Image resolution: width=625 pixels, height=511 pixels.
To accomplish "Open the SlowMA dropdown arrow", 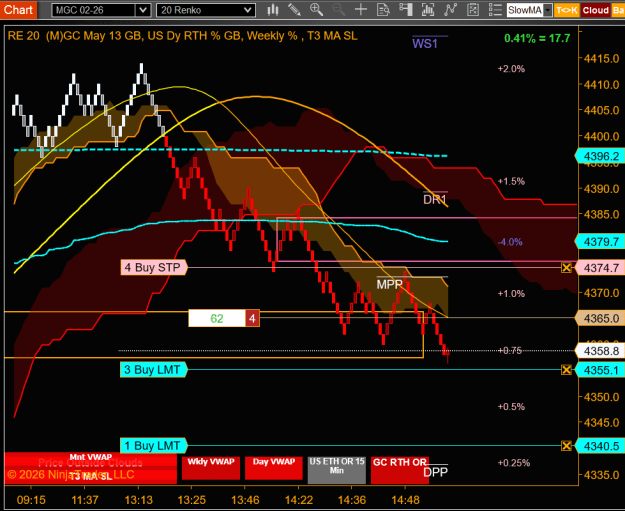I will pyautogui.click(x=548, y=10).
